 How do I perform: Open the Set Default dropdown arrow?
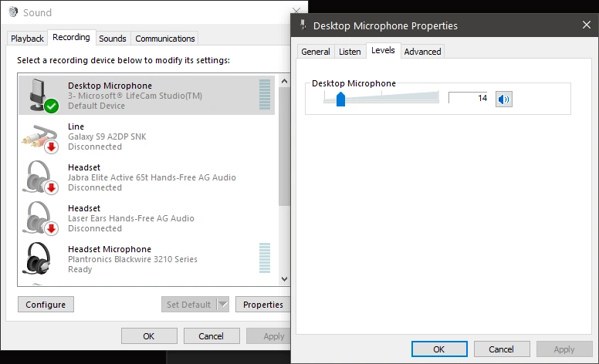223,305
